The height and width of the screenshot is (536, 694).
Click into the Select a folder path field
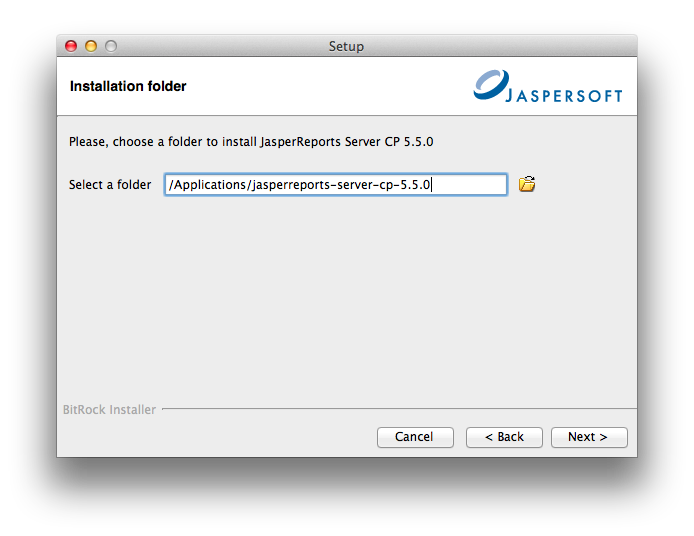tap(335, 184)
